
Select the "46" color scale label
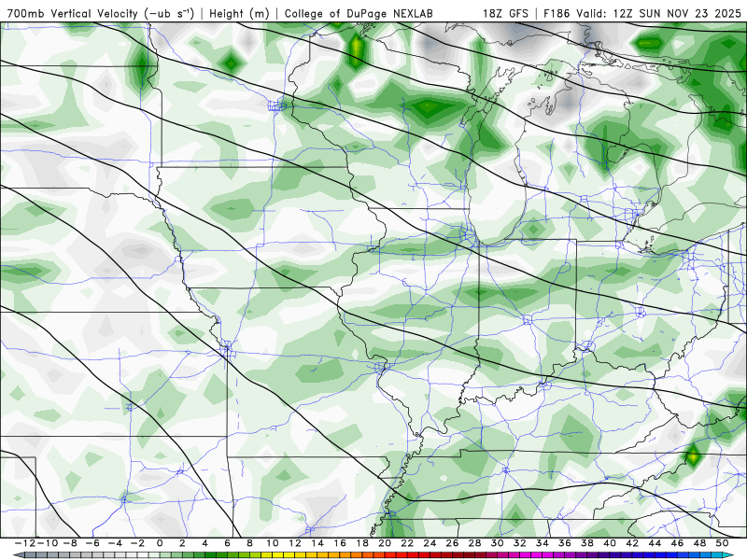tap(677, 543)
